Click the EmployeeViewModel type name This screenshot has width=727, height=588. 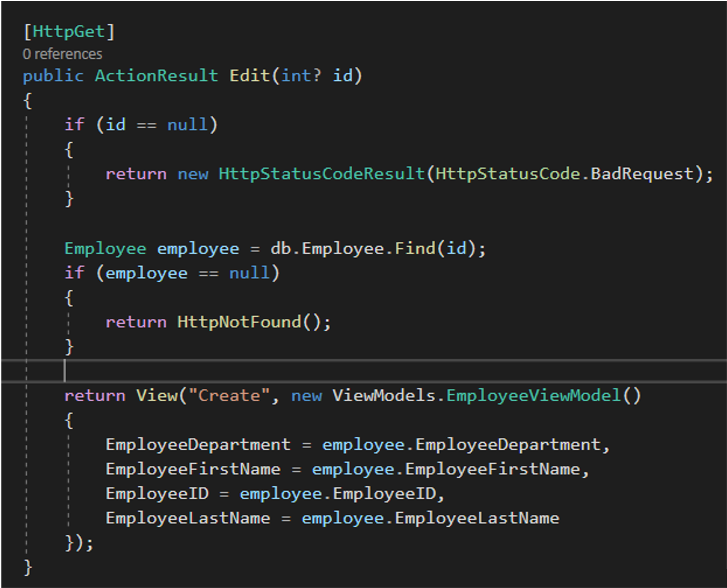(533, 396)
